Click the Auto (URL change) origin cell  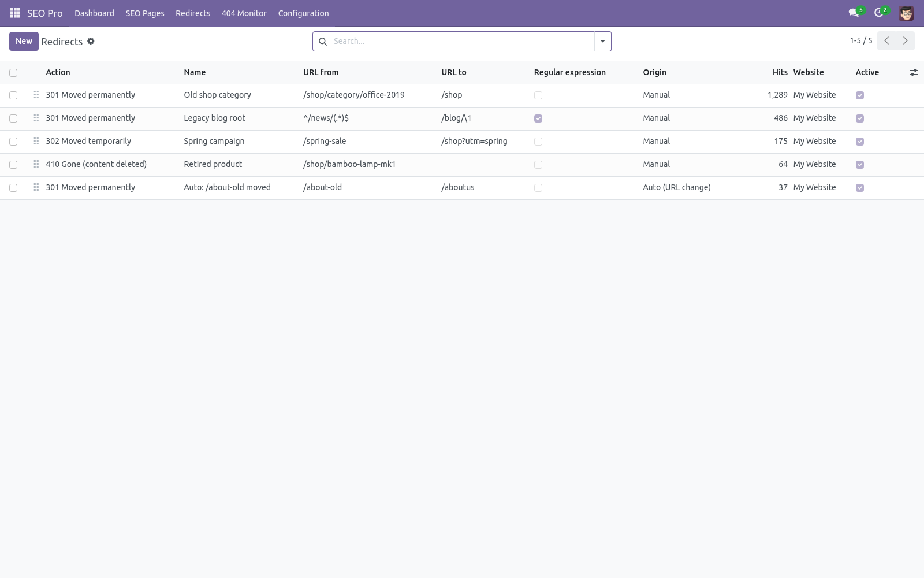(677, 187)
